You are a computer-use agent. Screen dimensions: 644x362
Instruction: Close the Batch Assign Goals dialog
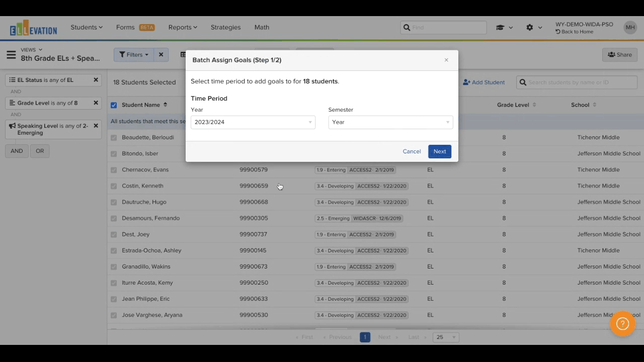[x=446, y=60]
